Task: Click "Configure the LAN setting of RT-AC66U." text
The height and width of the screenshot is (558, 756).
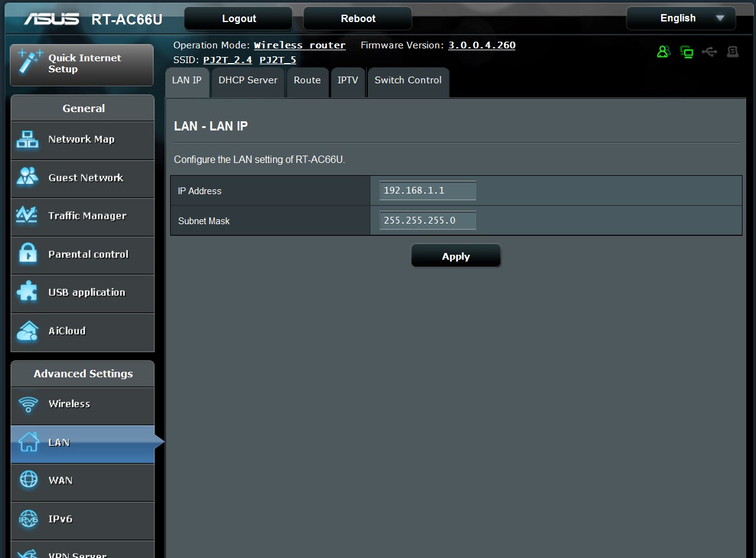Action: pyautogui.click(x=260, y=160)
